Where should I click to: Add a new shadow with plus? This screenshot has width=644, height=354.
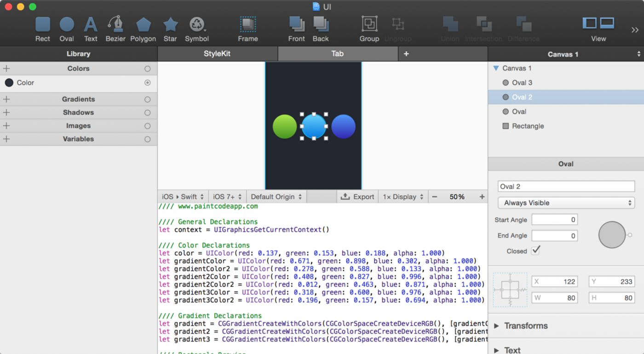click(x=6, y=112)
